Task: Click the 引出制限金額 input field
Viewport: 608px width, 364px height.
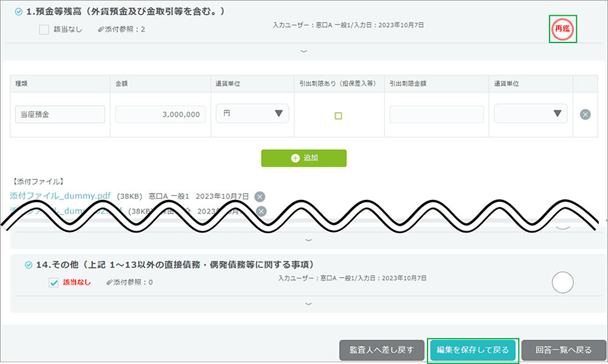Action: click(436, 114)
